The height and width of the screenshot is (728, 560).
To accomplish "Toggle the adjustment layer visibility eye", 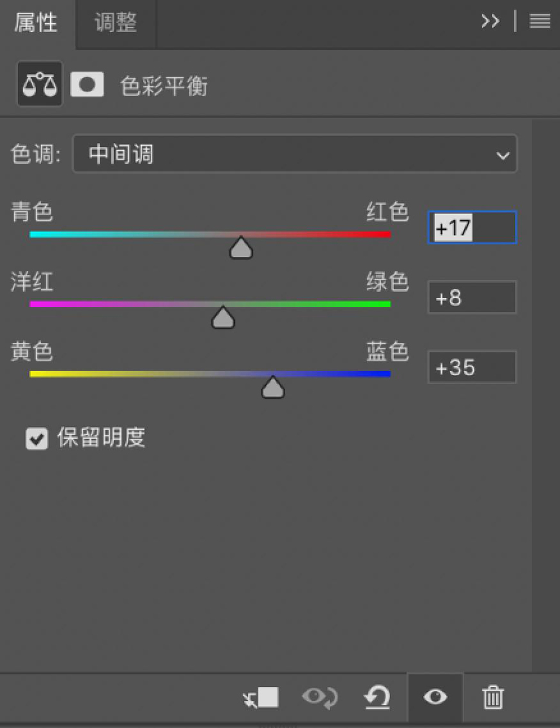I will point(435,698).
